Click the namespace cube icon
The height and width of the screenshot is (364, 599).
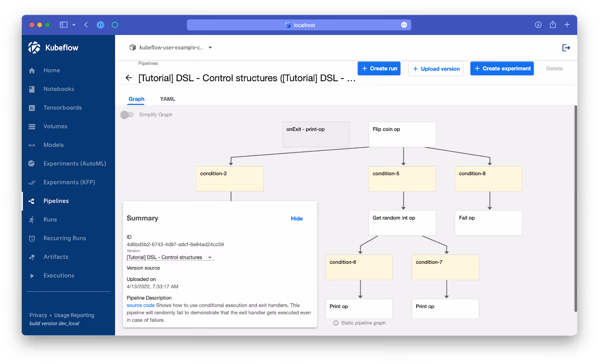click(133, 48)
